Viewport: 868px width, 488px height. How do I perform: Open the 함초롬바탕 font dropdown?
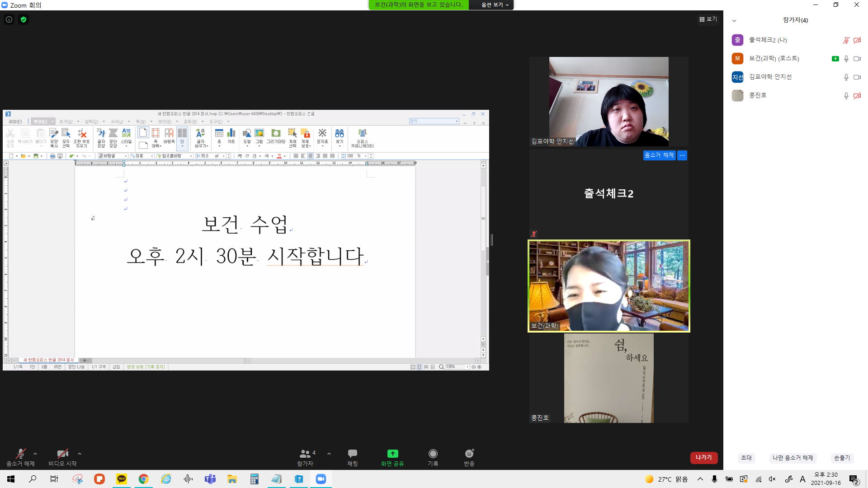coord(175,156)
